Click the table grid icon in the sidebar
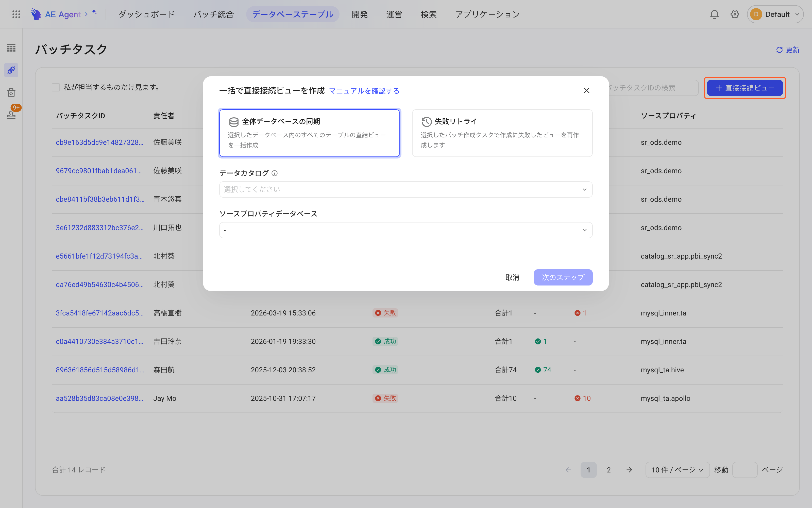 (x=11, y=48)
